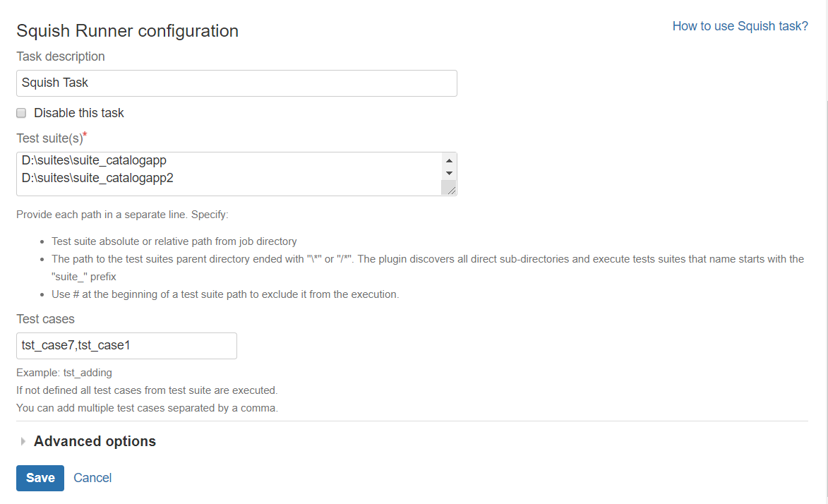Click inside the Test cases input field
Image resolution: width=828 pixels, height=504 pixels.
pyautogui.click(x=126, y=346)
